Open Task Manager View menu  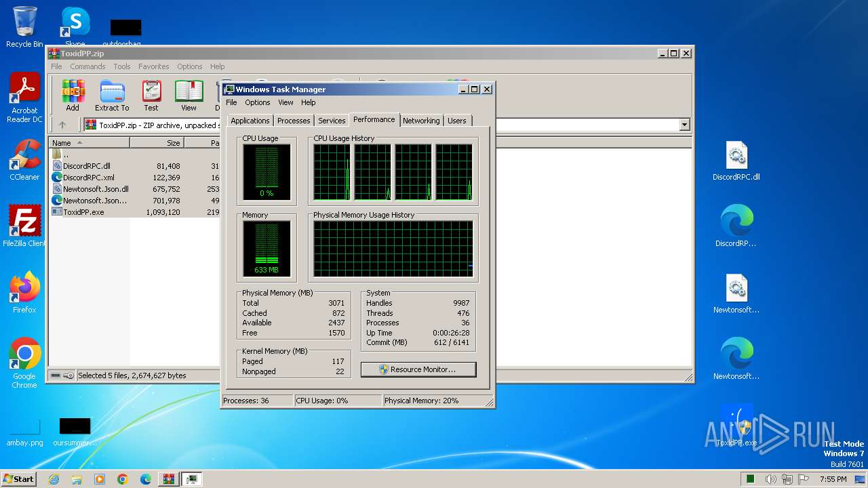tap(285, 102)
